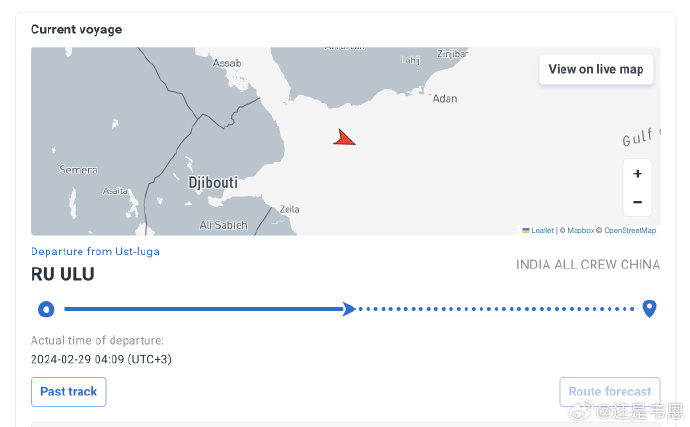Viewport: 690px width, 427px height.
Task: Click the departure circle marker on route line
Action: coord(46,309)
